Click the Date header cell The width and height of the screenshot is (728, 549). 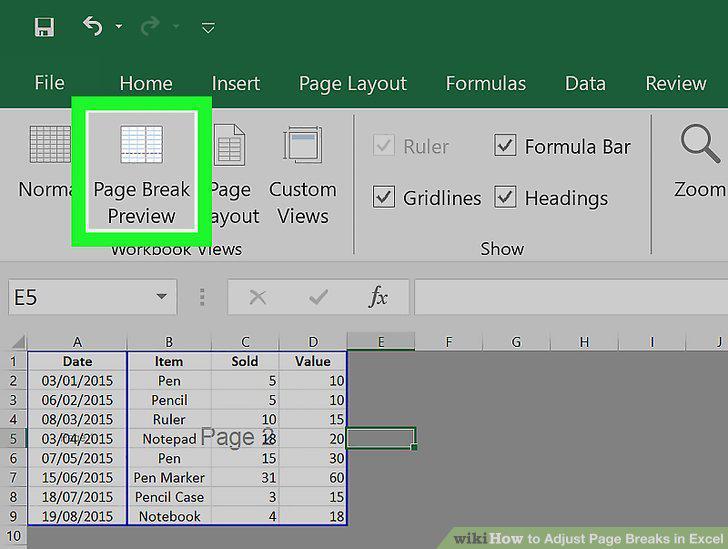pyautogui.click(x=77, y=361)
